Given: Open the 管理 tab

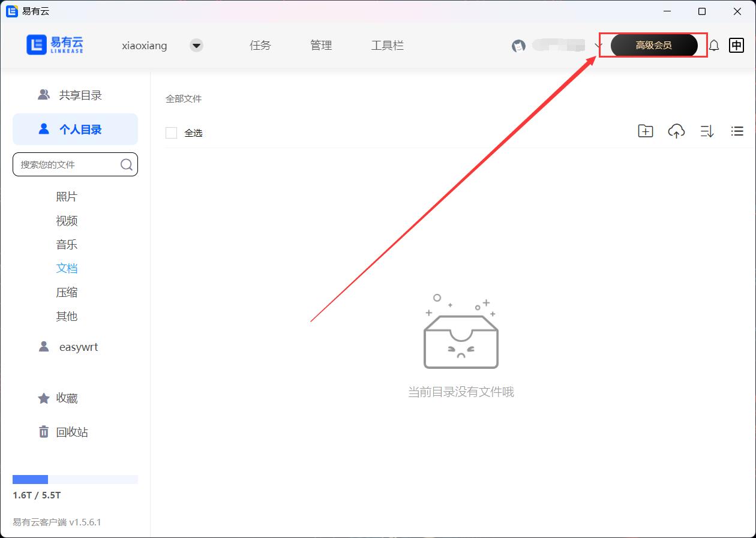Looking at the screenshot, I should coord(321,46).
